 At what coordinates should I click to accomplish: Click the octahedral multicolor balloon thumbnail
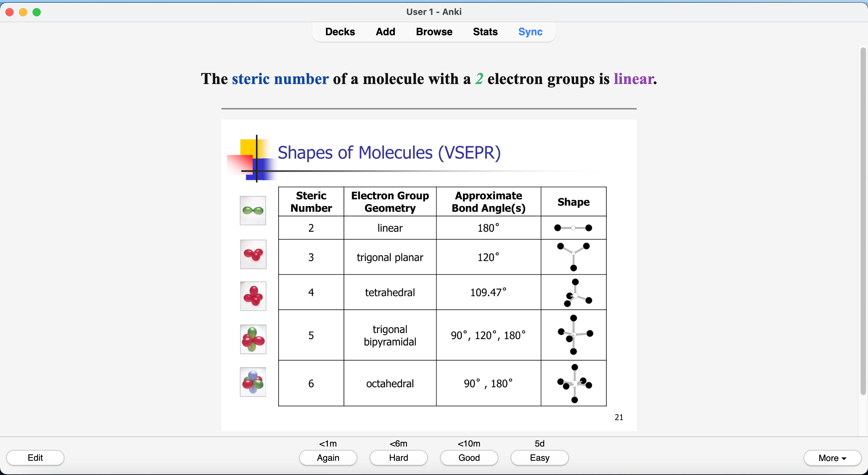pyautogui.click(x=253, y=382)
